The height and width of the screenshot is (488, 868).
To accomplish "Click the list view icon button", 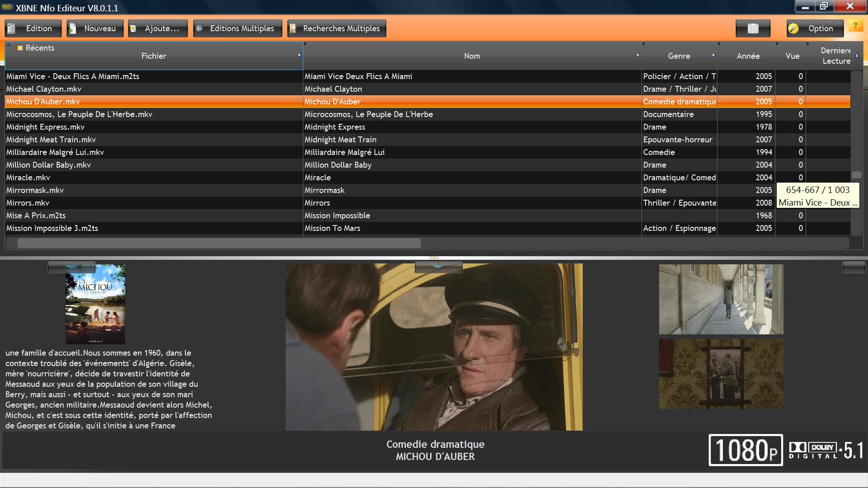I will [753, 28].
